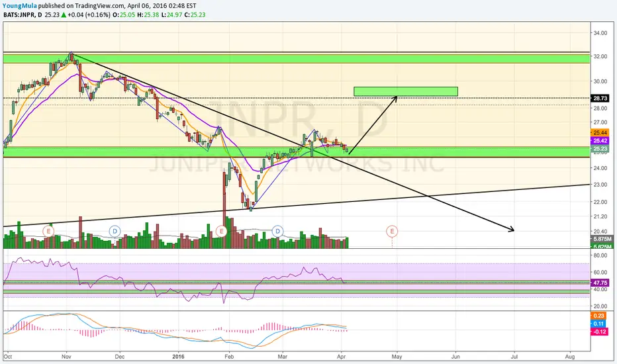
Task: Click the 20.40 price axis label
Action: pos(600,232)
